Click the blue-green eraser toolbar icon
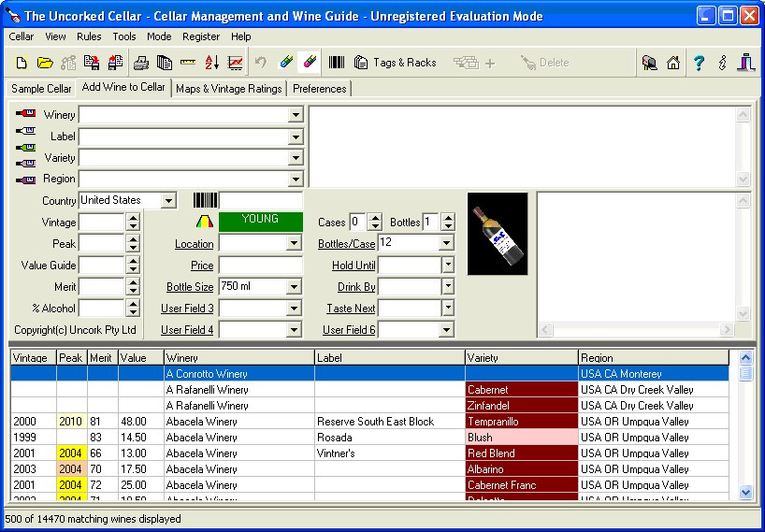 point(286,62)
